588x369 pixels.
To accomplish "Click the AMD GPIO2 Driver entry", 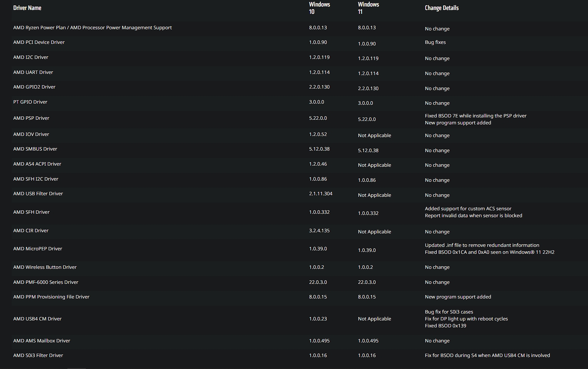I will (34, 87).
